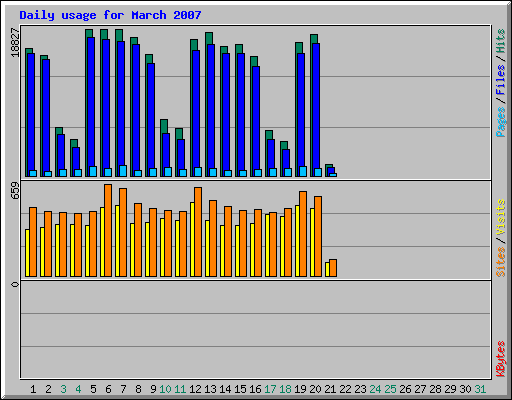512x400 pixels.
Task: Click day 26 on the date axis
Action: (x=405, y=389)
